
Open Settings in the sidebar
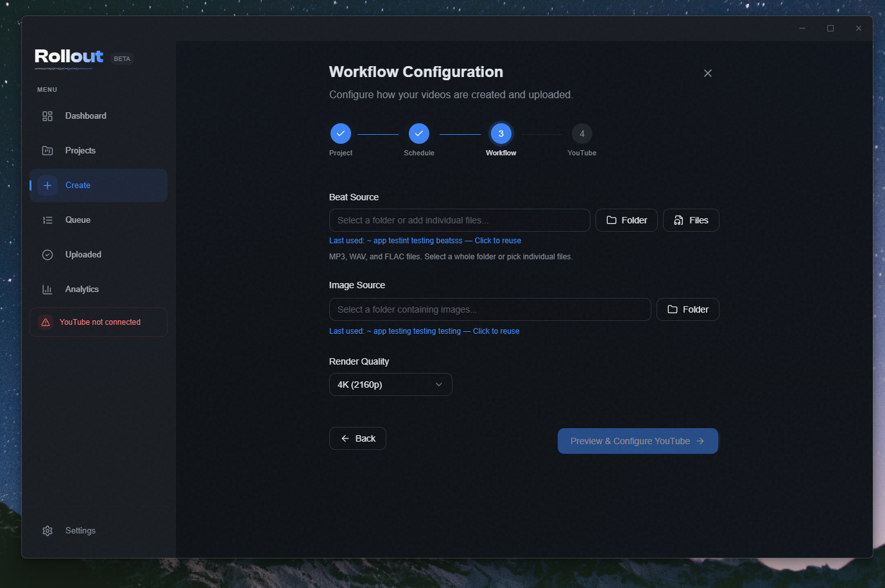point(99,531)
